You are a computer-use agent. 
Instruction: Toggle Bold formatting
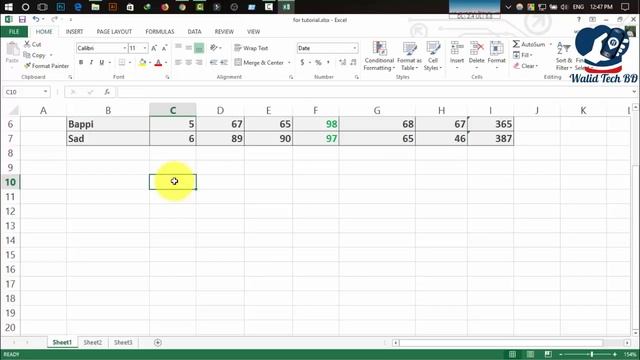81,62
